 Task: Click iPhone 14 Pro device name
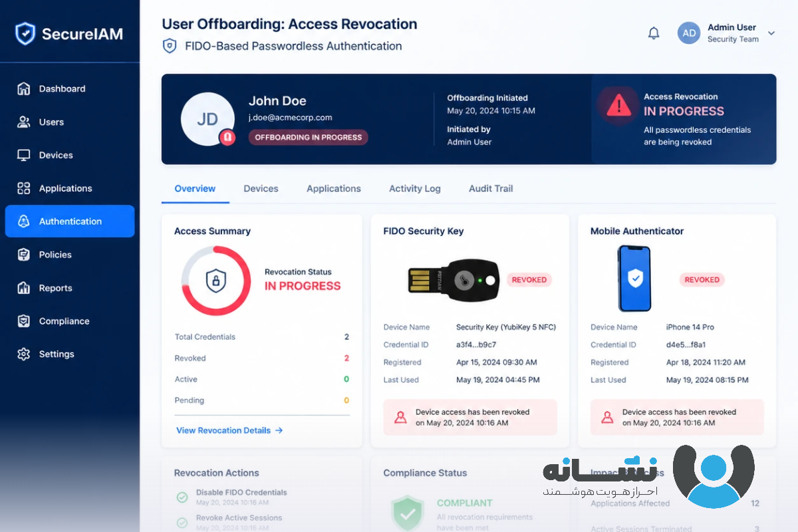690,327
